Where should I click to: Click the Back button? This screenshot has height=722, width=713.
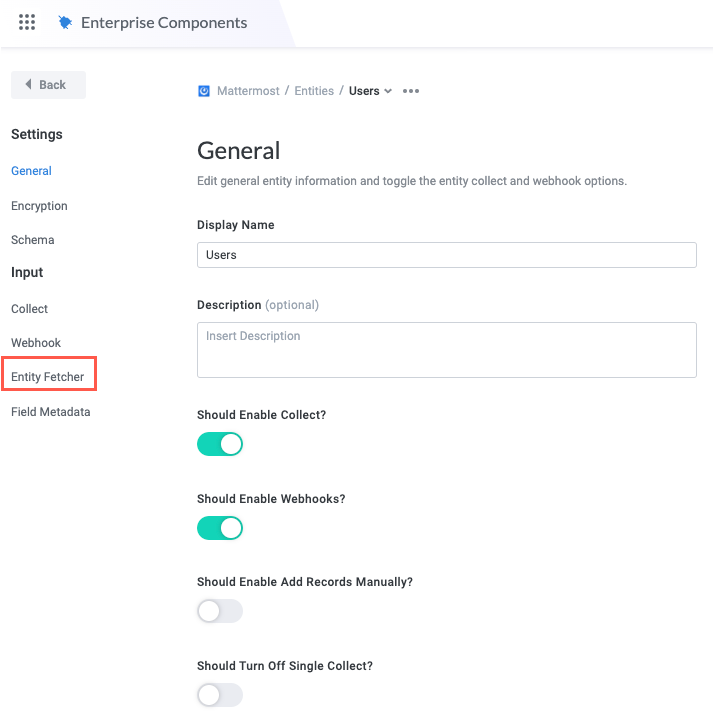pos(48,85)
